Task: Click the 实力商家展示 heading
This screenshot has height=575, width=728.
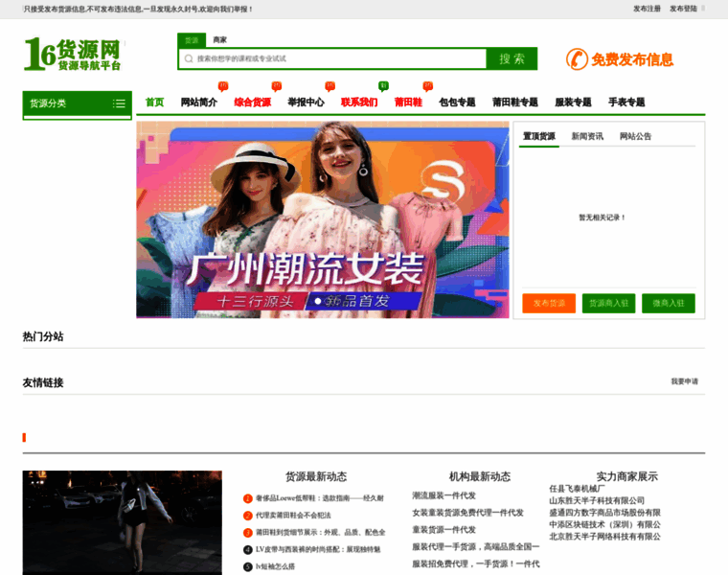Action: coord(626,476)
